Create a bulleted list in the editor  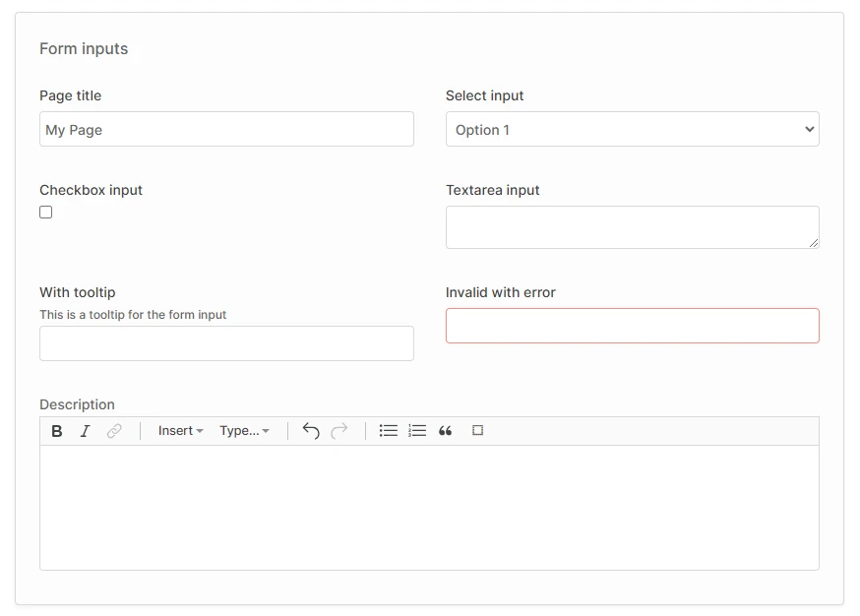pyautogui.click(x=388, y=430)
